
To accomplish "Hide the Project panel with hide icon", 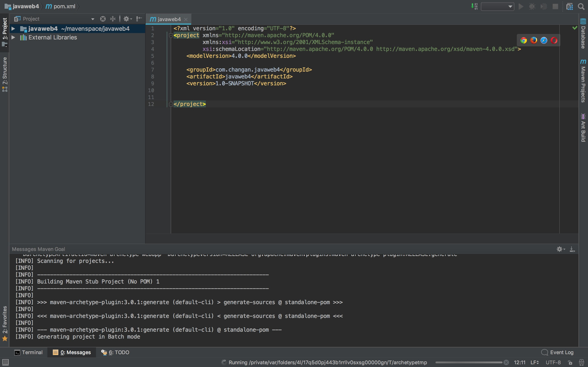I will [139, 19].
